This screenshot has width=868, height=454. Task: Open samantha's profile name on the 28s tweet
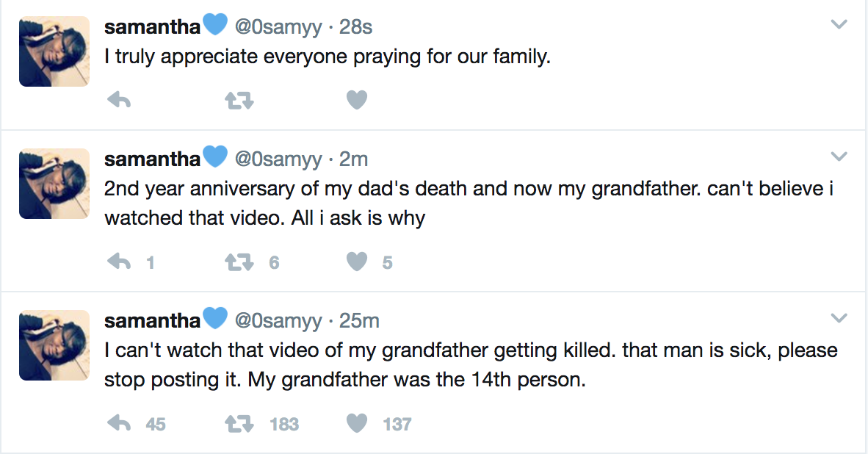[153, 27]
